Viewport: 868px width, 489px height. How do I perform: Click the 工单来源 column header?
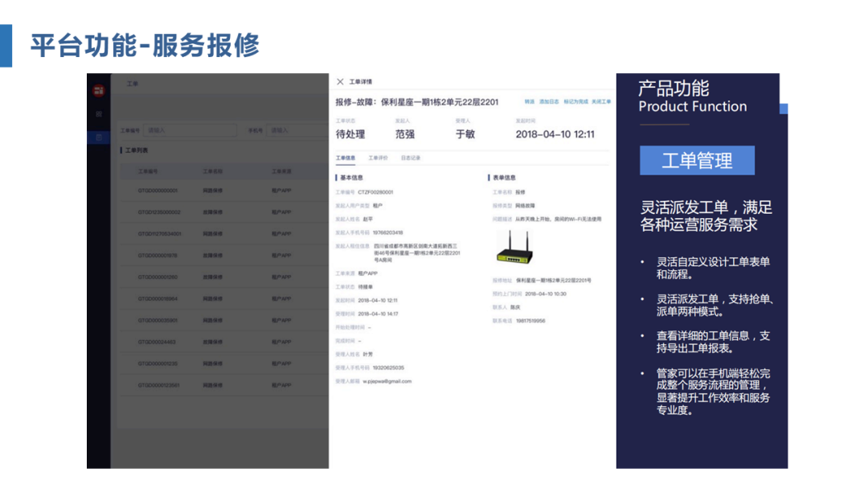[x=281, y=171]
